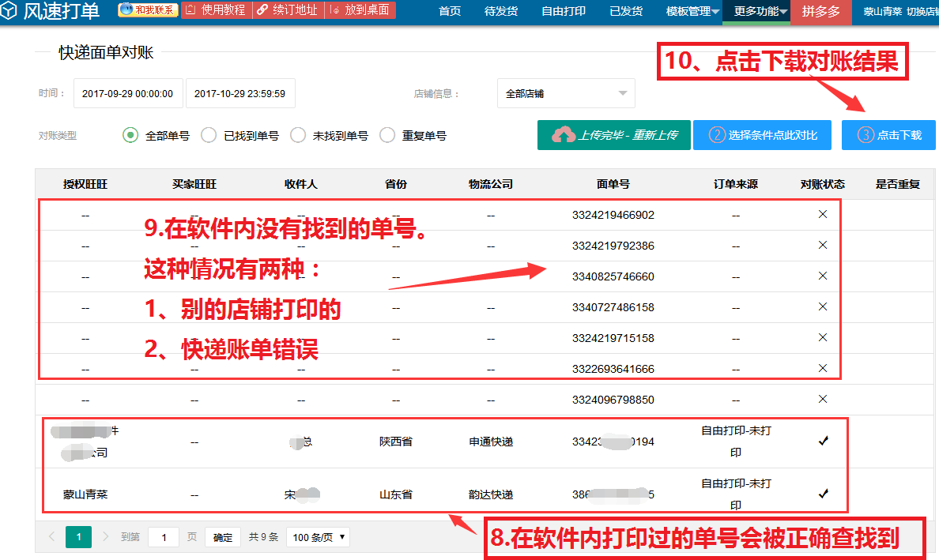Image resolution: width=939 pixels, height=560 pixels.
Task: Go to next page arrow in pagination
Action: [105, 536]
